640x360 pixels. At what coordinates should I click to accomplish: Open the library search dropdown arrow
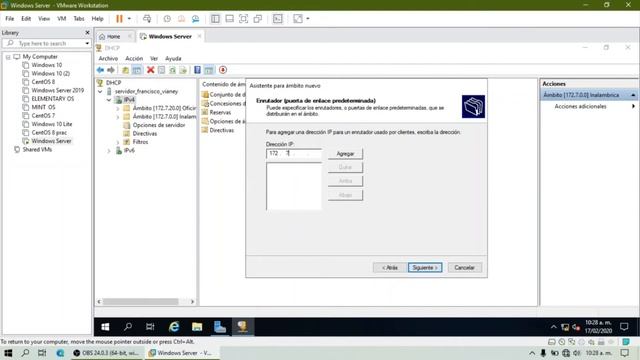point(87,43)
